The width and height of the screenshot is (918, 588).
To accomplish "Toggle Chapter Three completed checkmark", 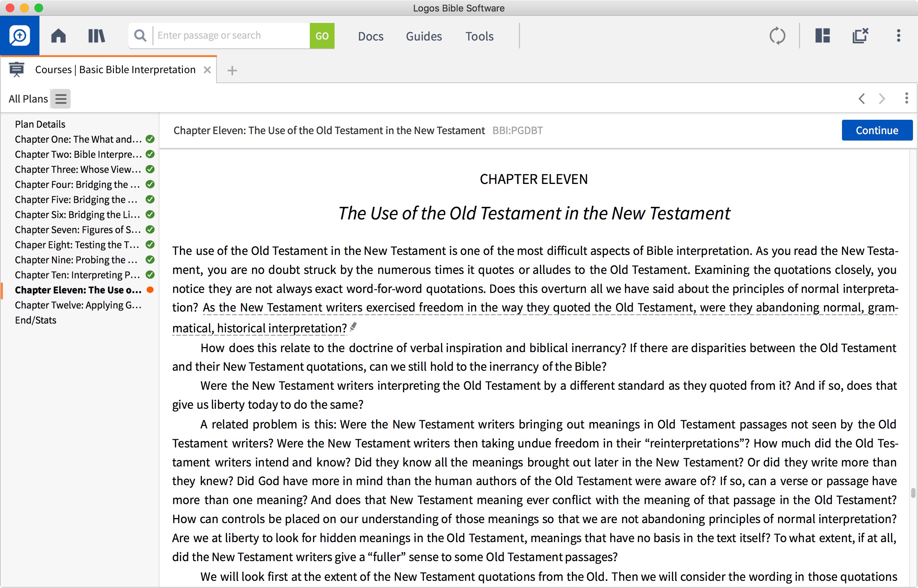I will click(x=150, y=169).
